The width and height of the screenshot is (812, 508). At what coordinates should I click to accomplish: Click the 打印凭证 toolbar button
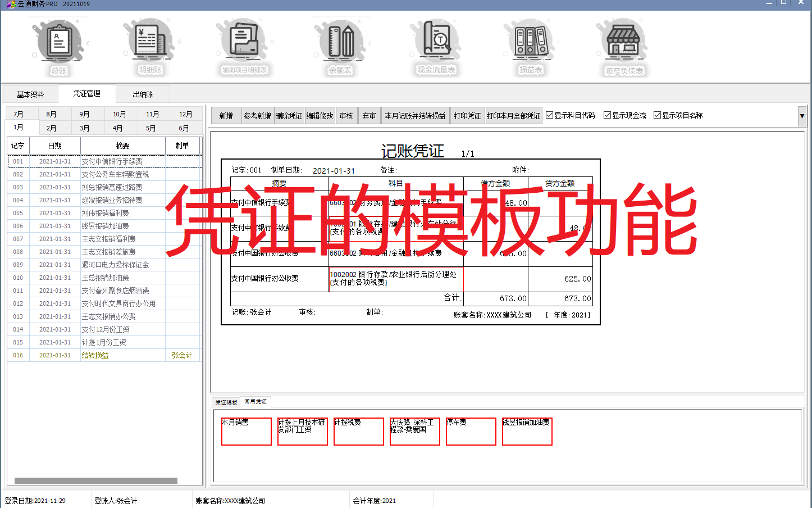click(468, 115)
